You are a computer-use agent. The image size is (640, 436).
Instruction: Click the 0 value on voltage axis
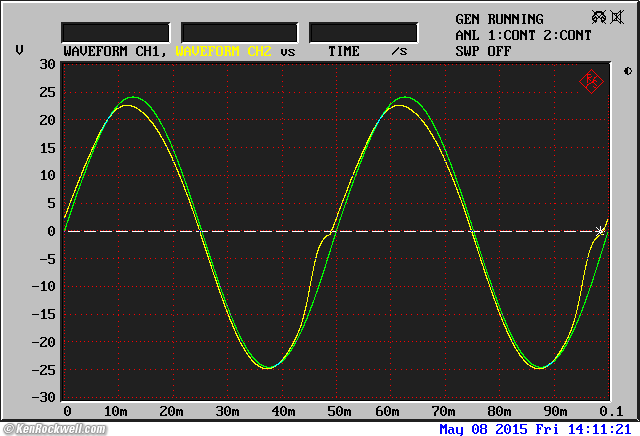point(51,231)
